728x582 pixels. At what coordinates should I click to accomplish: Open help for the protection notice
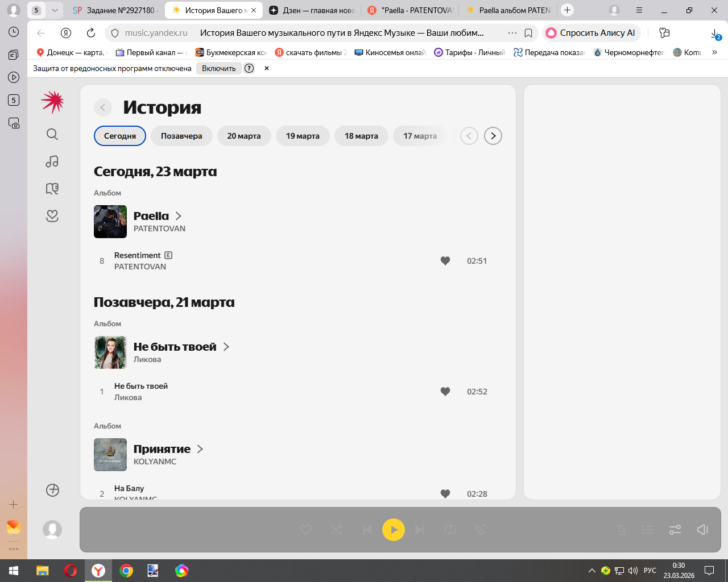point(249,68)
